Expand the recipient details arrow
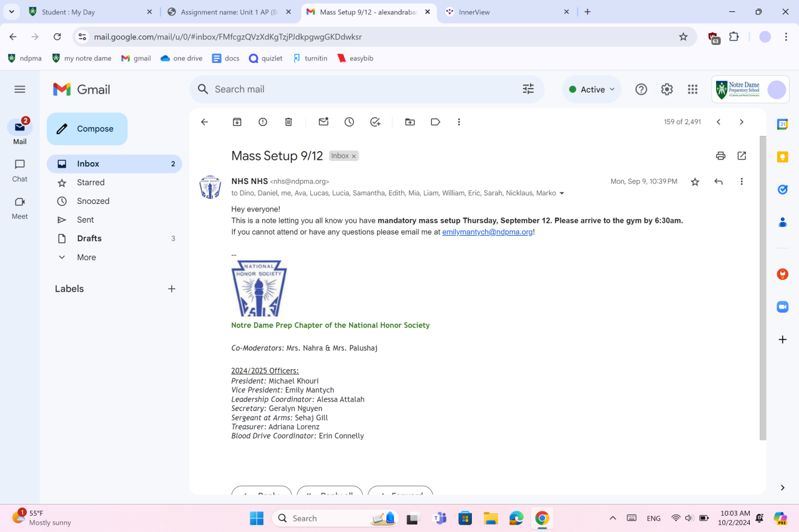 pyautogui.click(x=562, y=193)
